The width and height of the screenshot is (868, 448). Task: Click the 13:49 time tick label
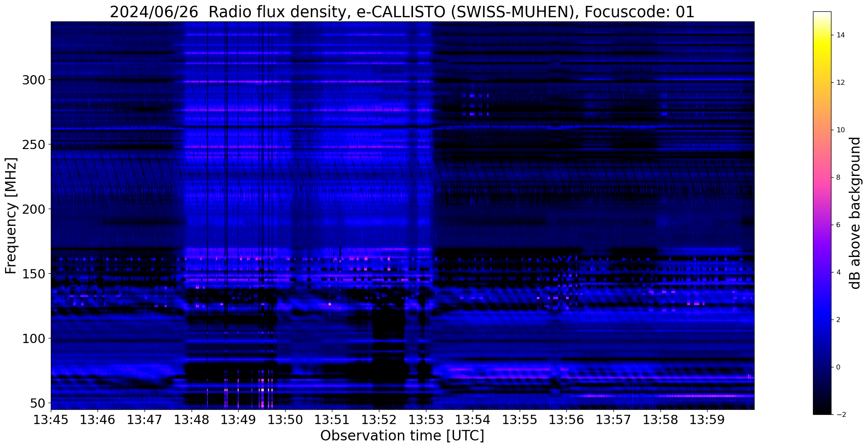pos(238,419)
